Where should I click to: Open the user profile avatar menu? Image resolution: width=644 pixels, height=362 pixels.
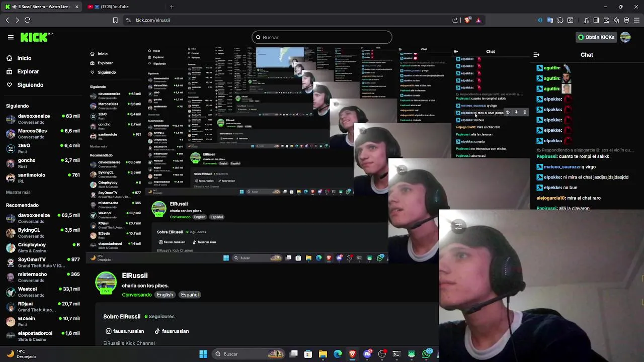(625, 37)
